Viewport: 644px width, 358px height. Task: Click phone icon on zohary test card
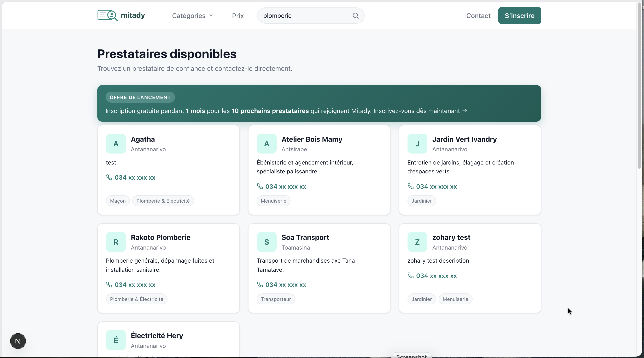point(410,275)
